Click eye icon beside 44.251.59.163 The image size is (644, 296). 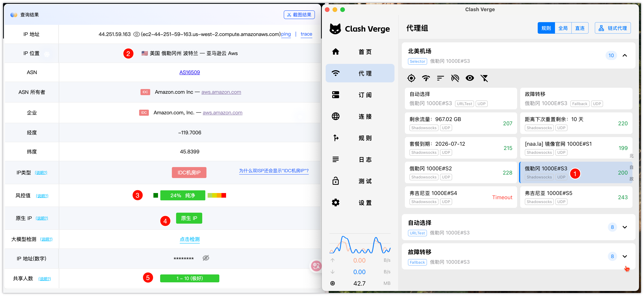(136, 34)
